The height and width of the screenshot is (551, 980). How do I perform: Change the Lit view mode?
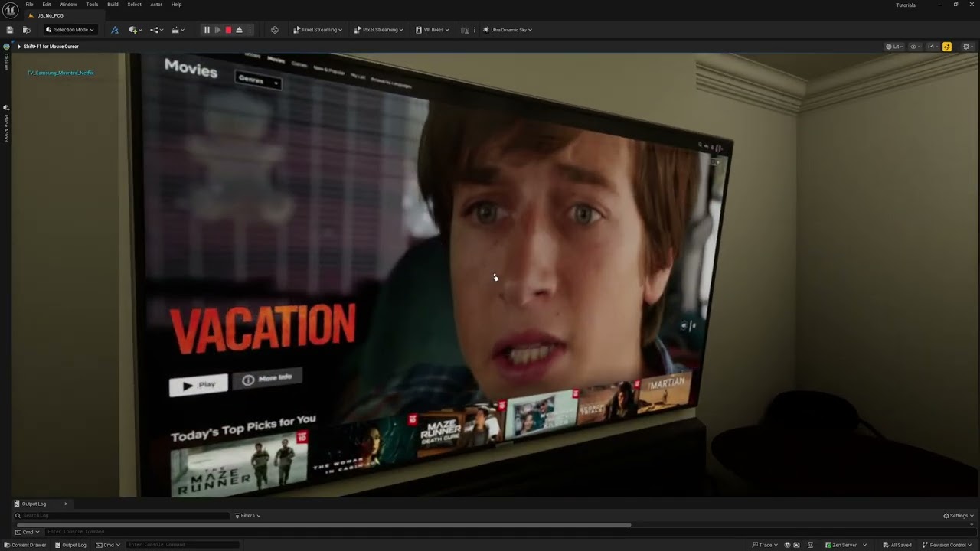point(893,47)
